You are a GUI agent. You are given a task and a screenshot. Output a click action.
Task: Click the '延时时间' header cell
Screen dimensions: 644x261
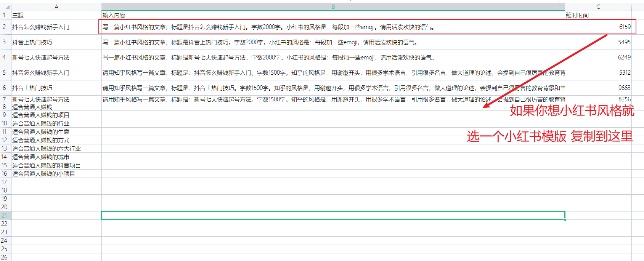pyautogui.click(x=598, y=15)
